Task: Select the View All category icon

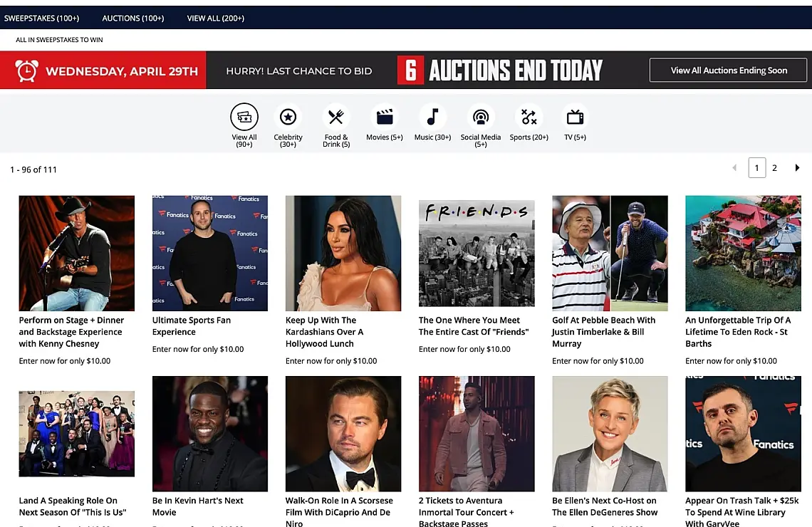Action: coord(244,117)
